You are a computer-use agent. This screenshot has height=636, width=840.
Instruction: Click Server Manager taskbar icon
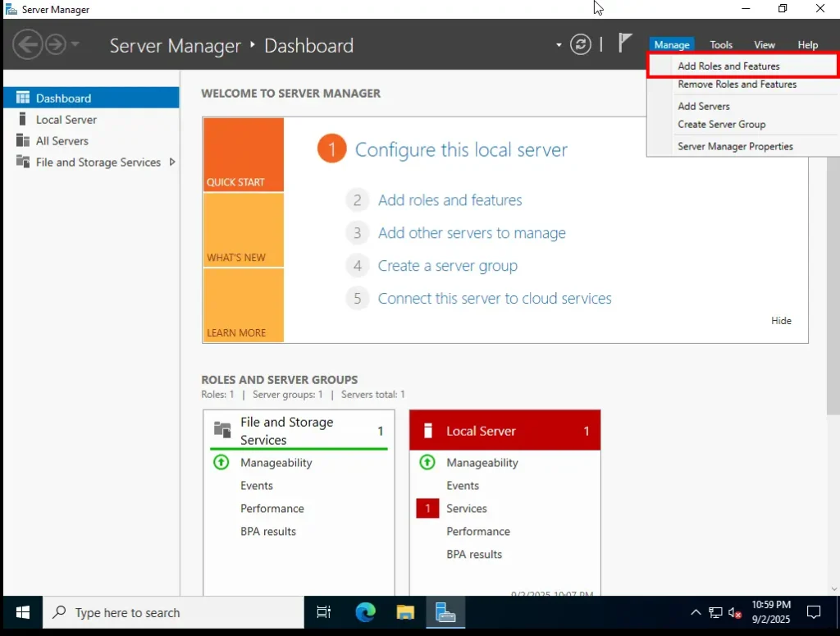click(x=445, y=612)
